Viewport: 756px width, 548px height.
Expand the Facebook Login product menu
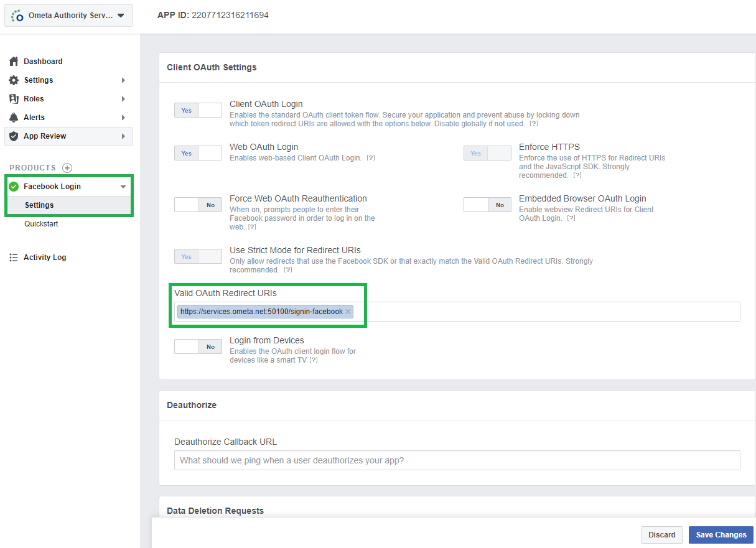tap(122, 186)
